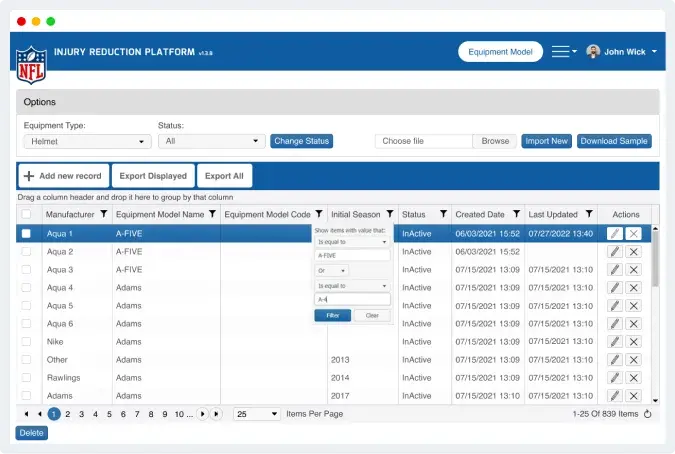Filter the Manufacturer column
This screenshot has height=454, width=675.
coord(104,214)
